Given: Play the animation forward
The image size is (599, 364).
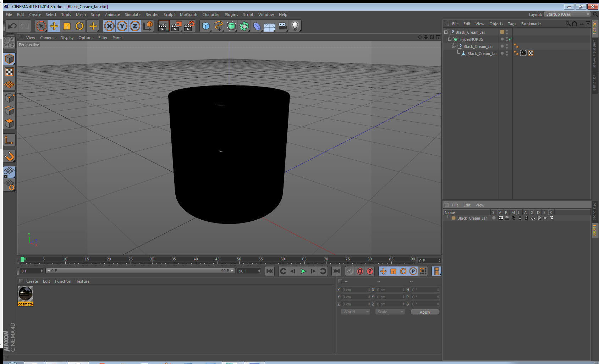Looking at the screenshot, I should pyautogui.click(x=303, y=271).
